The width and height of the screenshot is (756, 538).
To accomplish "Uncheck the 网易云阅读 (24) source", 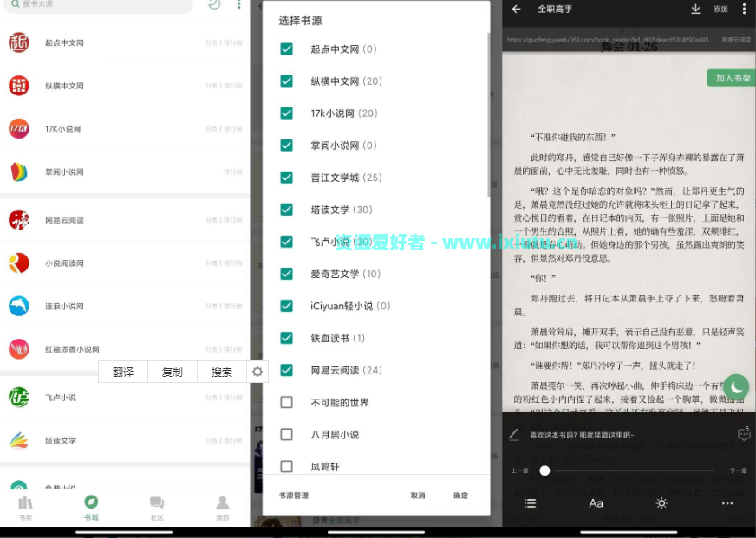I will pyautogui.click(x=286, y=370).
